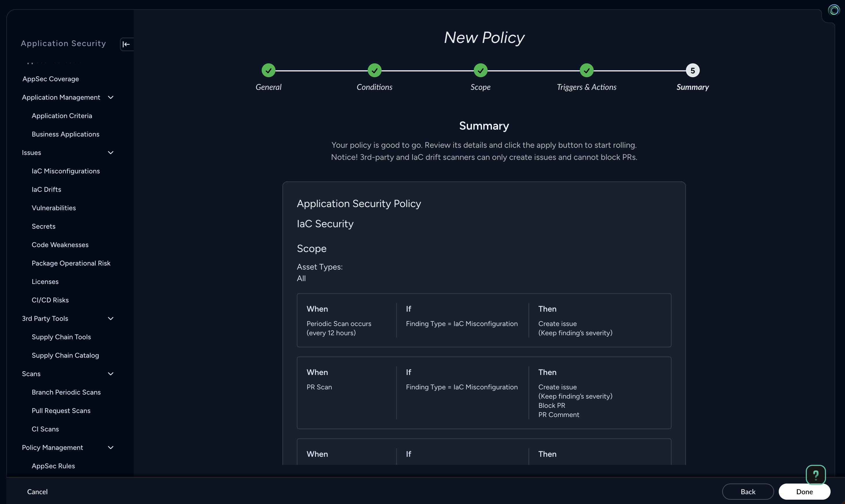Screen dimensions: 845x504
Task: Open the help question mark widget
Action: click(815, 474)
